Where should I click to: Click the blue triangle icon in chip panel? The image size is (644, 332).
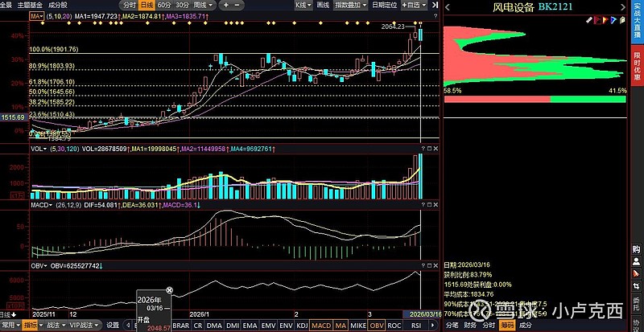[x=613, y=20]
